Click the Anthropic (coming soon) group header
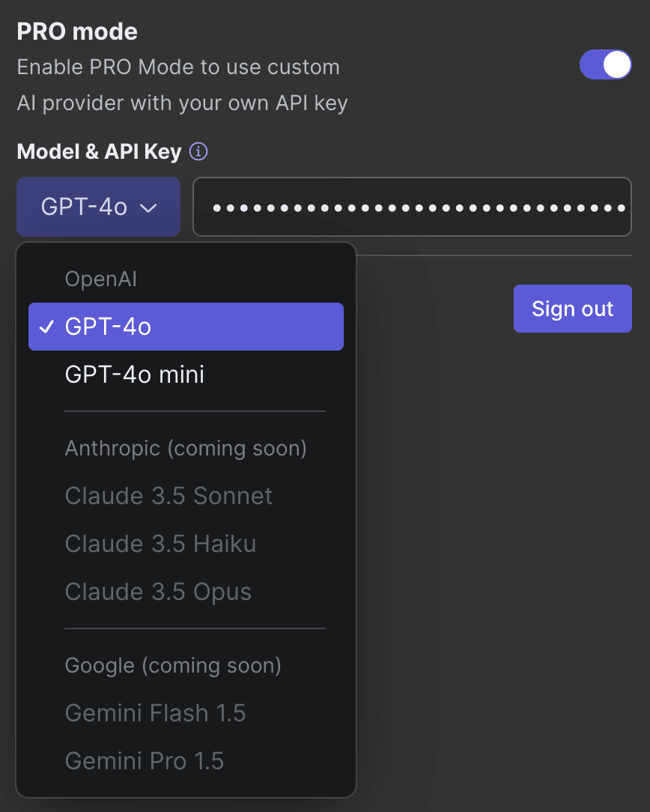The width and height of the screenshot is (650, 812). pyautogui.click(x=186, y=448)
